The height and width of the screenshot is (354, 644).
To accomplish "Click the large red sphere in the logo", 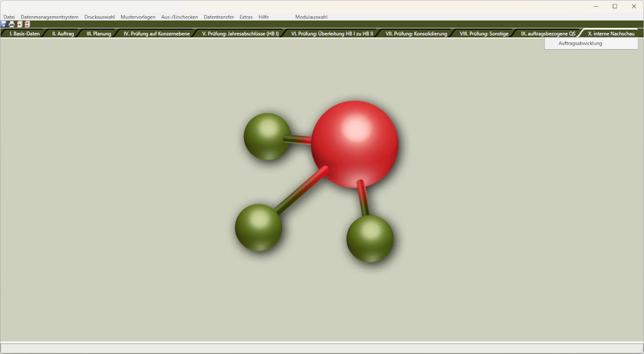I will click(354, 144).
